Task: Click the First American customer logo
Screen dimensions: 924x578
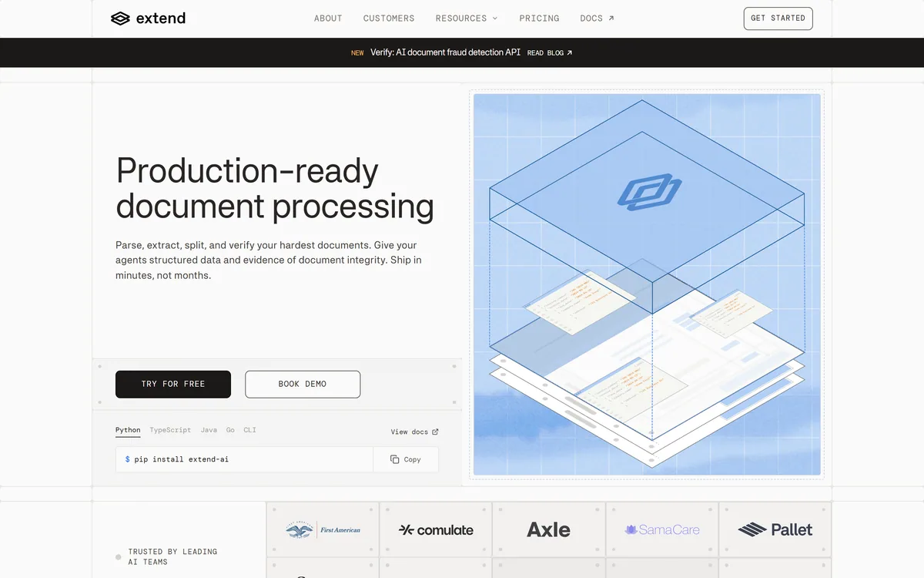Action: coord(323,529)
